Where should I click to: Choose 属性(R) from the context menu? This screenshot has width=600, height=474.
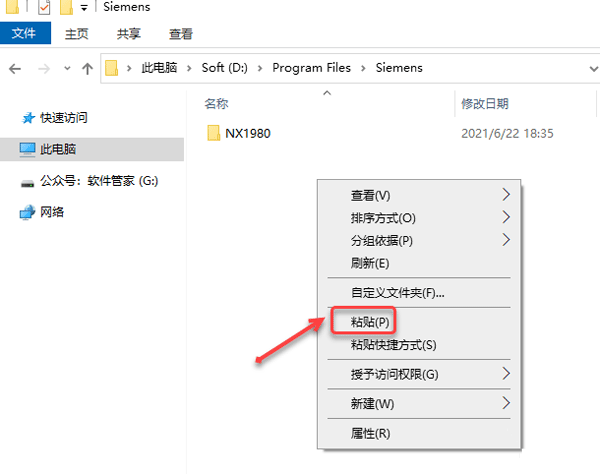point(419,433)
